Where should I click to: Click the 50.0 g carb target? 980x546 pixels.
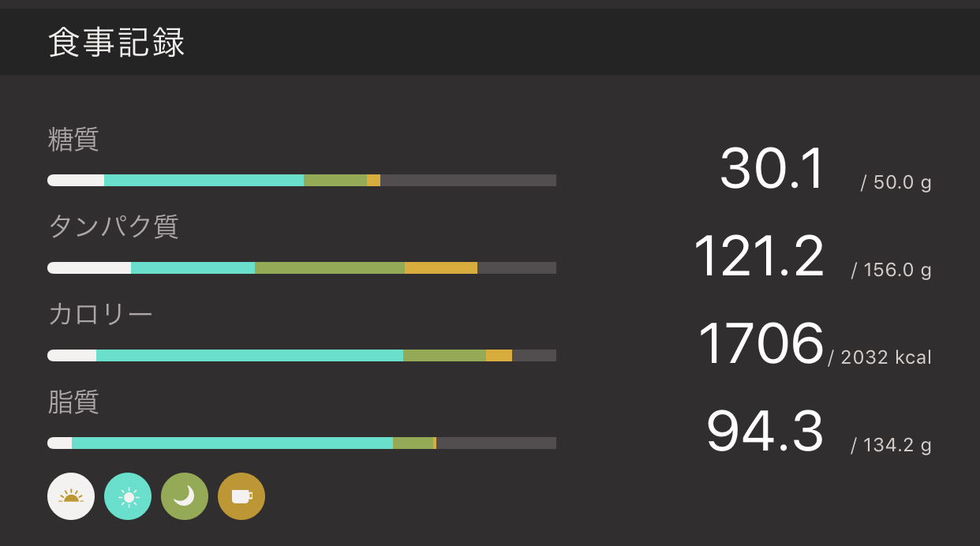point(896,183)
